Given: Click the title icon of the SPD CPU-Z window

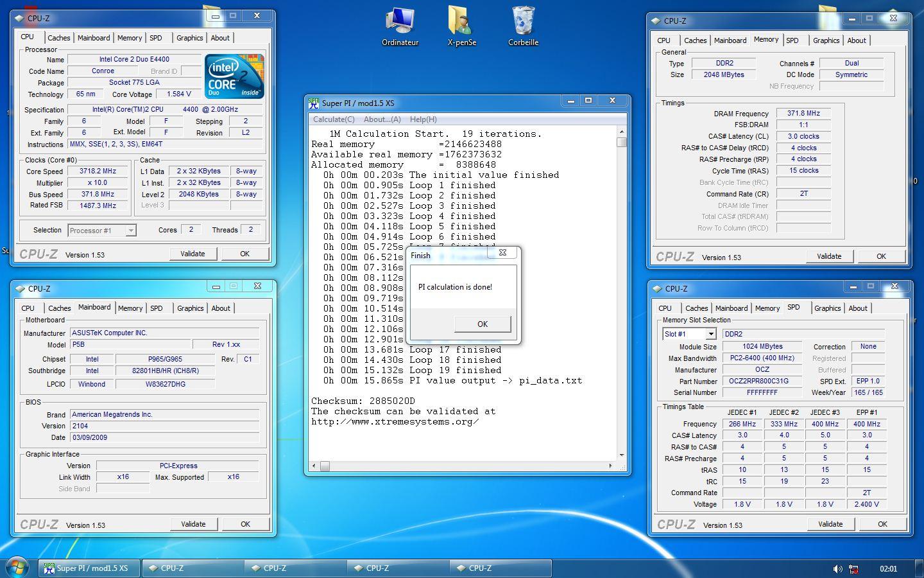Looking at the screenshot, I should 657,288.
